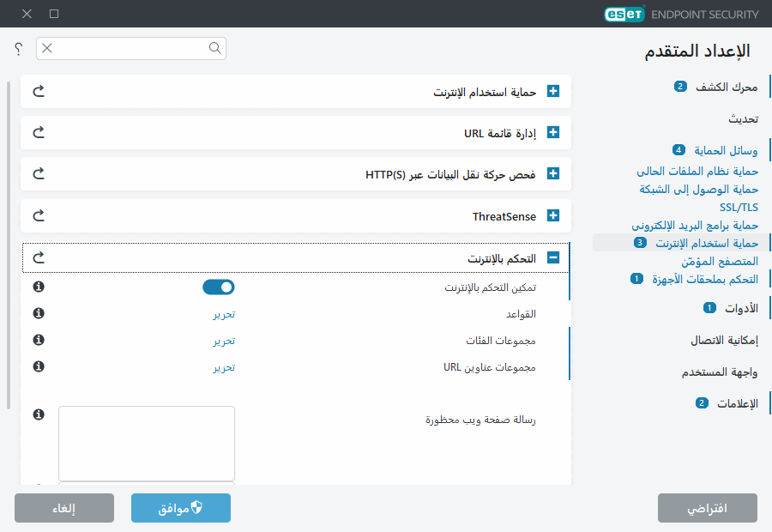Viewport: 772px width, 532px height.
Task: Revert ThreatSense settings to previous values
Action: [x=38, y=215]
